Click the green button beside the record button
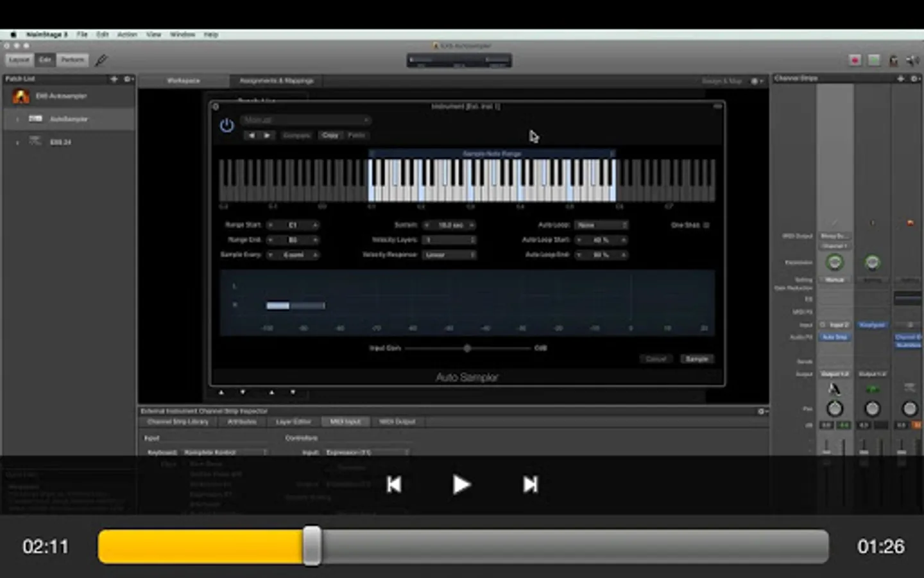This screenshot has height=578, width=924. coord(874,60)
